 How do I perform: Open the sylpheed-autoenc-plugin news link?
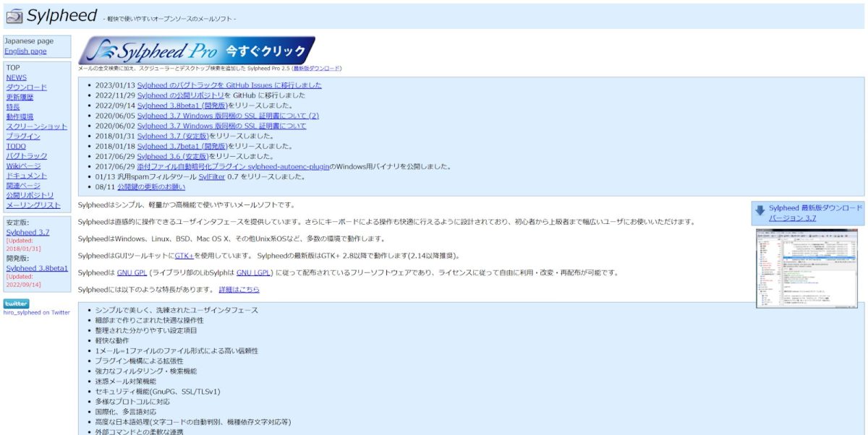click(233, 166)
